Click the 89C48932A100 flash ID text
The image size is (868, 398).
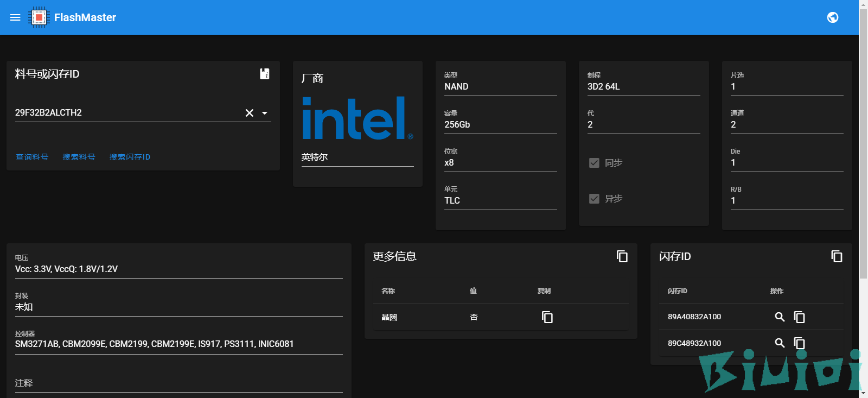(x=694, y=343)
